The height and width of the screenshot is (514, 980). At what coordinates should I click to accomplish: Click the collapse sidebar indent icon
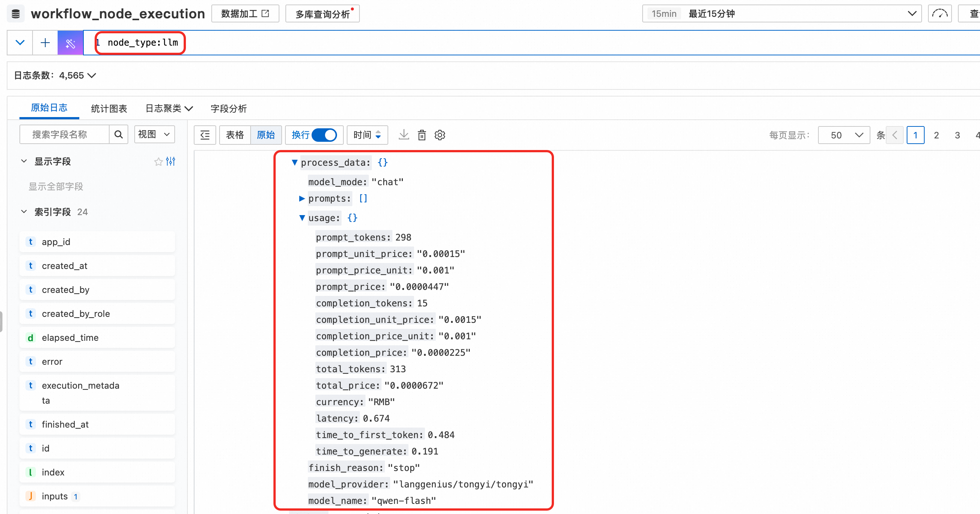coord(205,135)
